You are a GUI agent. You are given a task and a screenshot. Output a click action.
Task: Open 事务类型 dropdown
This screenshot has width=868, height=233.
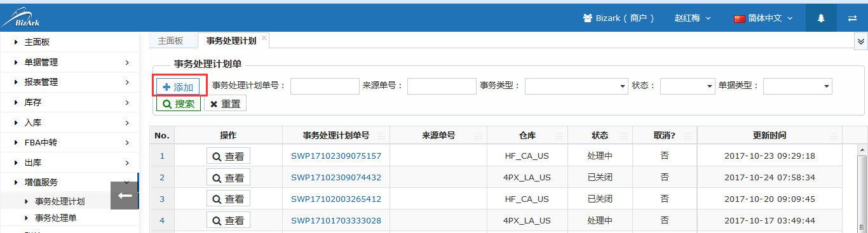[576, 86]
